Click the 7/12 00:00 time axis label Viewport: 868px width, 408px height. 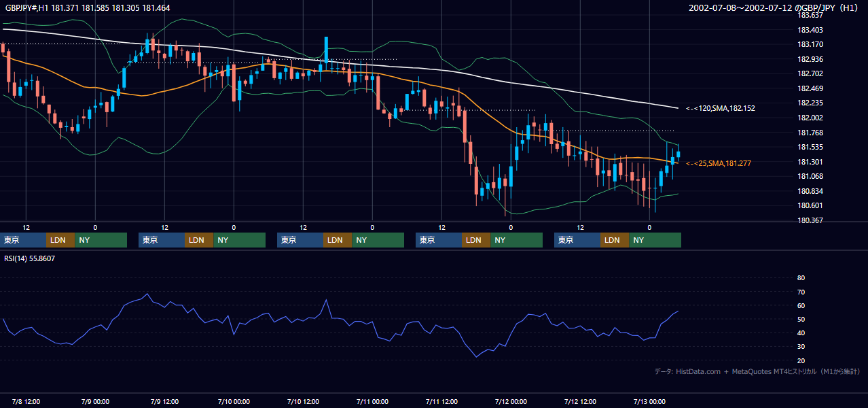pos(511,401)
